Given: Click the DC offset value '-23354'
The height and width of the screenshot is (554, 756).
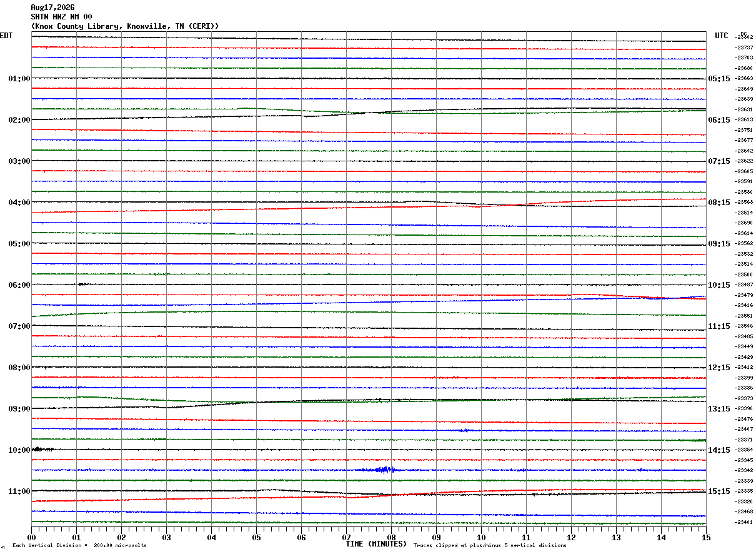Looking at the screenshot, I should point(744,450).
